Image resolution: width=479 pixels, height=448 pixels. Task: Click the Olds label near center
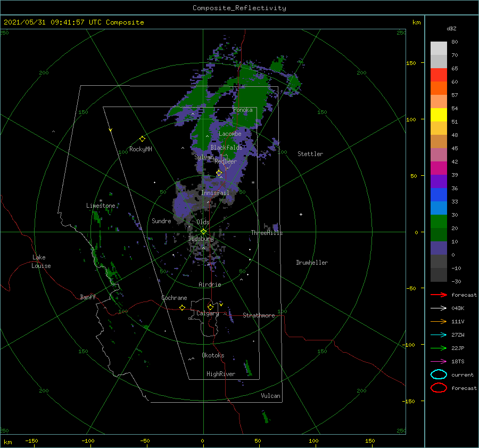click(x=203, y=222)
